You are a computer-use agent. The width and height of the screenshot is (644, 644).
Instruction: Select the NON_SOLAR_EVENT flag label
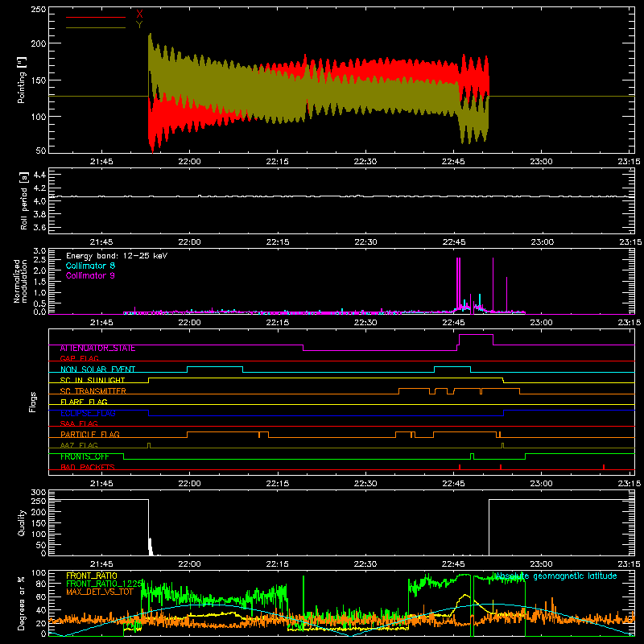click(x=97, y=369)
